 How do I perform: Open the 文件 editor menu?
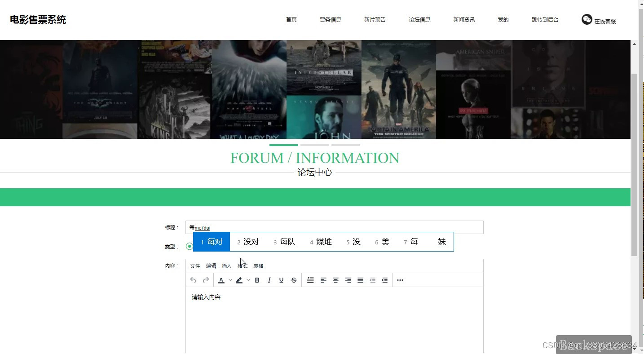tap(195, 266)
